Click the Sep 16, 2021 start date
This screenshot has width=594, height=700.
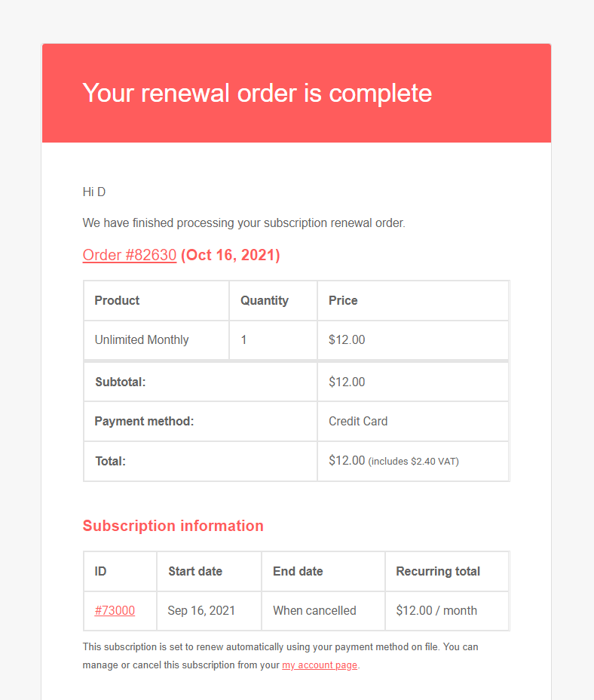[x=201, y=611]
